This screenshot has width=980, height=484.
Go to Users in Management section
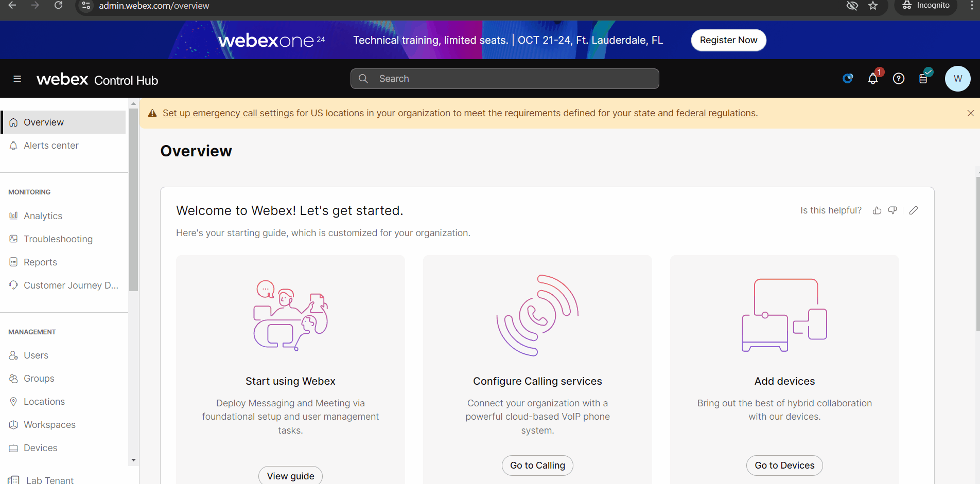point(36,355)
